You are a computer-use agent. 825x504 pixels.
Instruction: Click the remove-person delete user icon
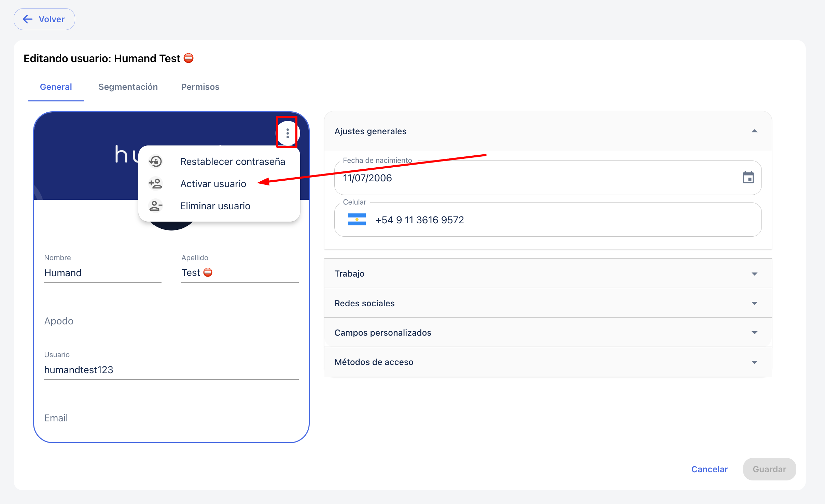tap(156, 206)
